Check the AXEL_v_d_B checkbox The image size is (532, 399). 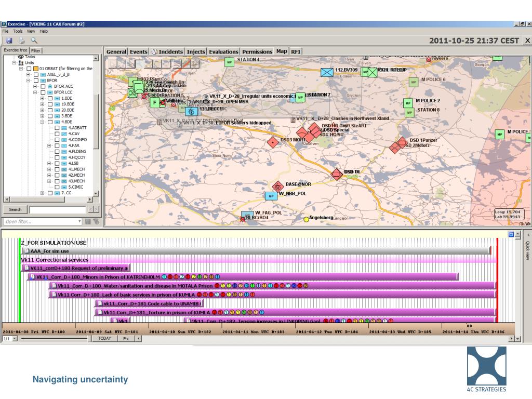pyautogui.click(x=36, y=75)
